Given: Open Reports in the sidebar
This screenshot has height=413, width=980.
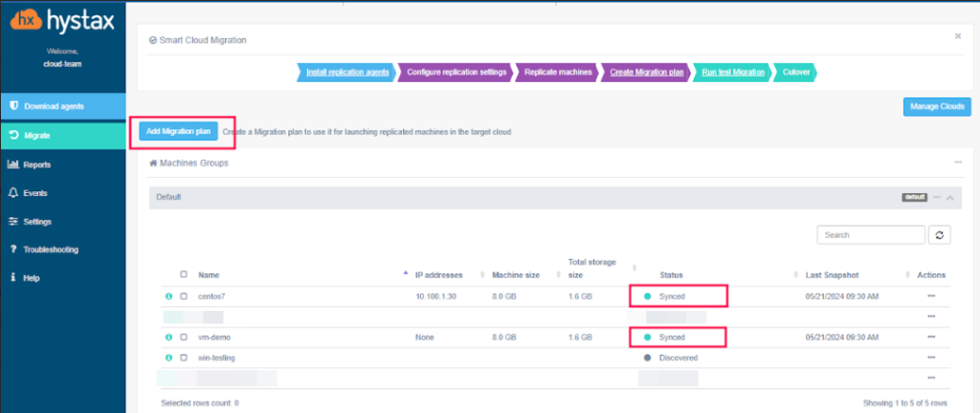Looking at the screenshot, I should (36, 164).
